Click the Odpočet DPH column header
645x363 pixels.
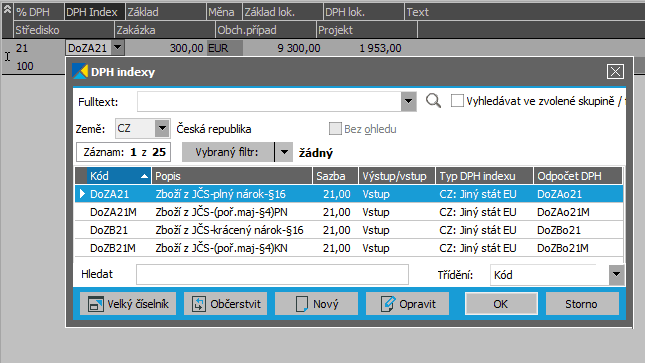pyautogui.click(x=578, y=176)
